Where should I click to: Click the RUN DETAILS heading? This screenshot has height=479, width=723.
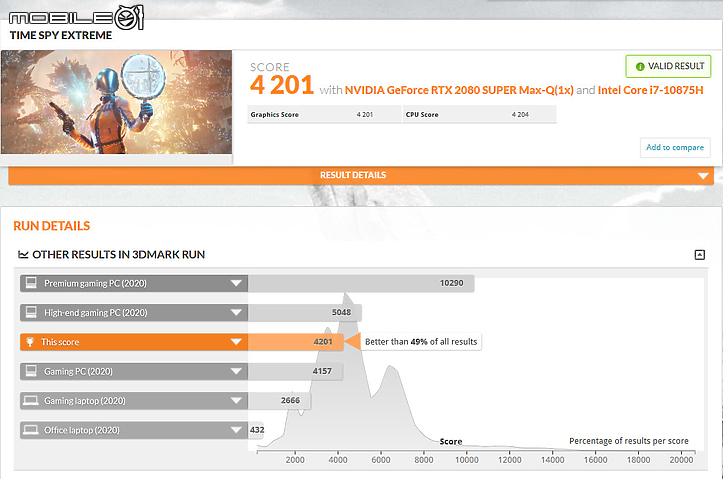click(x=52, y=226)
